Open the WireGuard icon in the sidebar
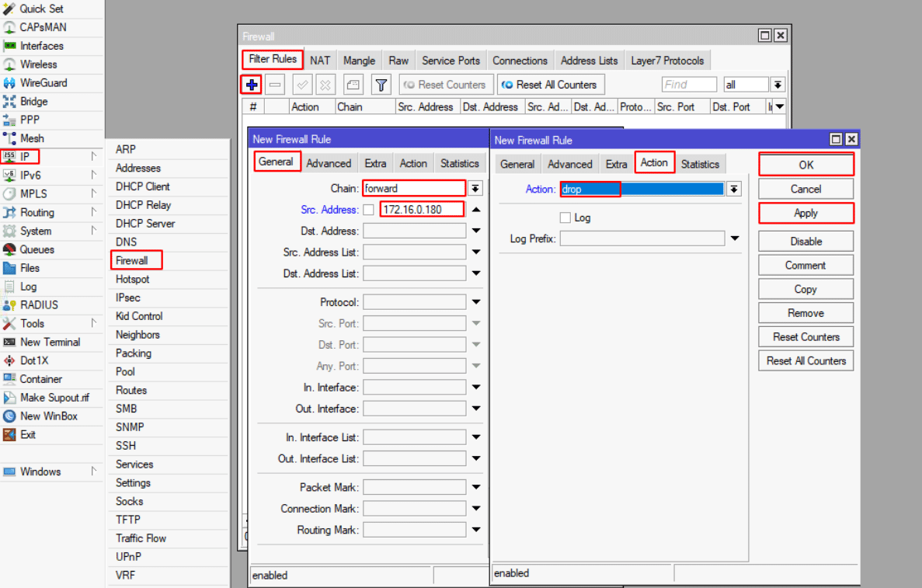922x588 pixels. [x=9, y=83]
